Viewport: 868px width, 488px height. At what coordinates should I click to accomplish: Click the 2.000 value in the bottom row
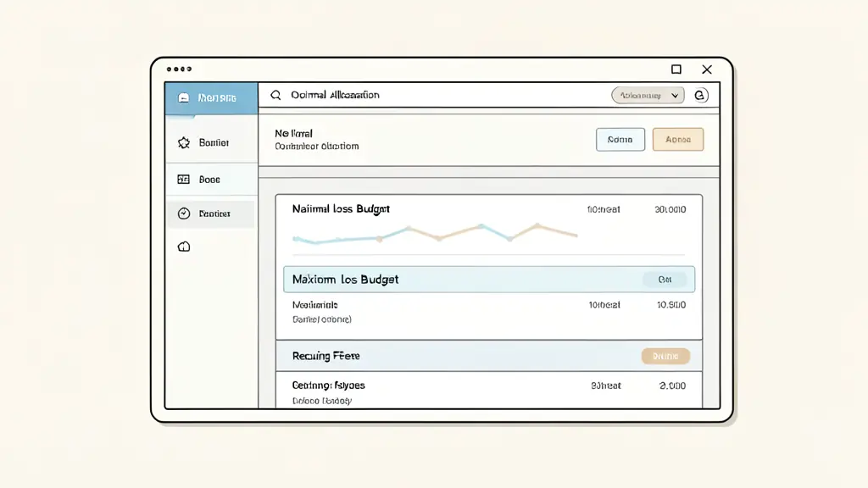coord(672,385)
